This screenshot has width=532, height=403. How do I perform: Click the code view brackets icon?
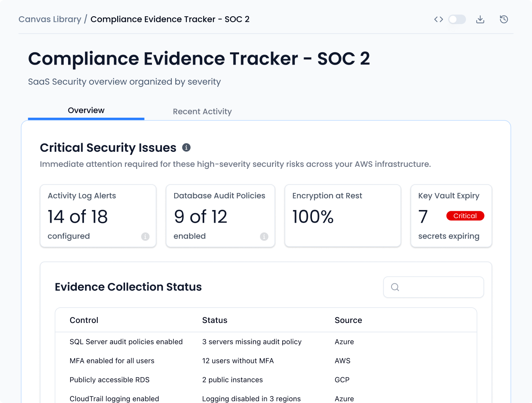pos(438,19)
